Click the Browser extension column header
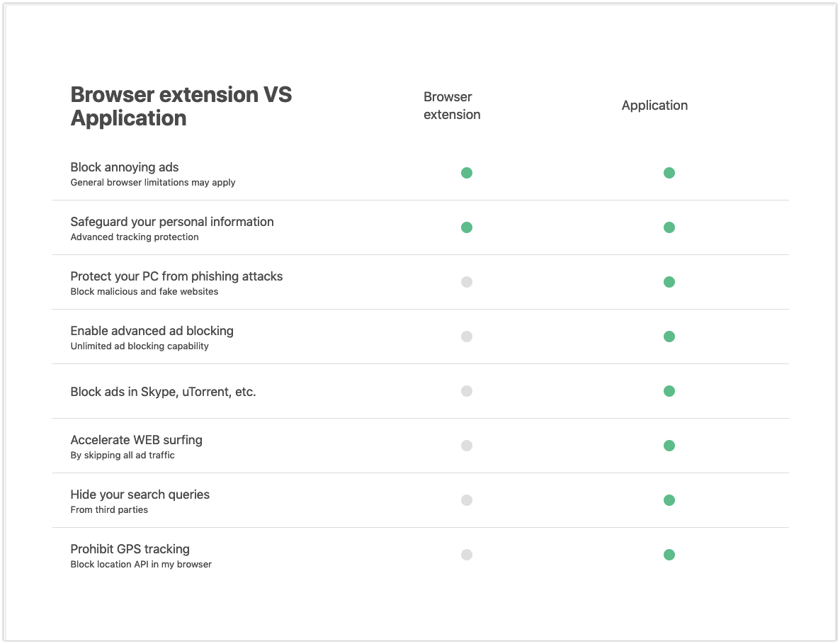Image resolution: width=840 pixels, height=644 pixels. pos(452,106)
